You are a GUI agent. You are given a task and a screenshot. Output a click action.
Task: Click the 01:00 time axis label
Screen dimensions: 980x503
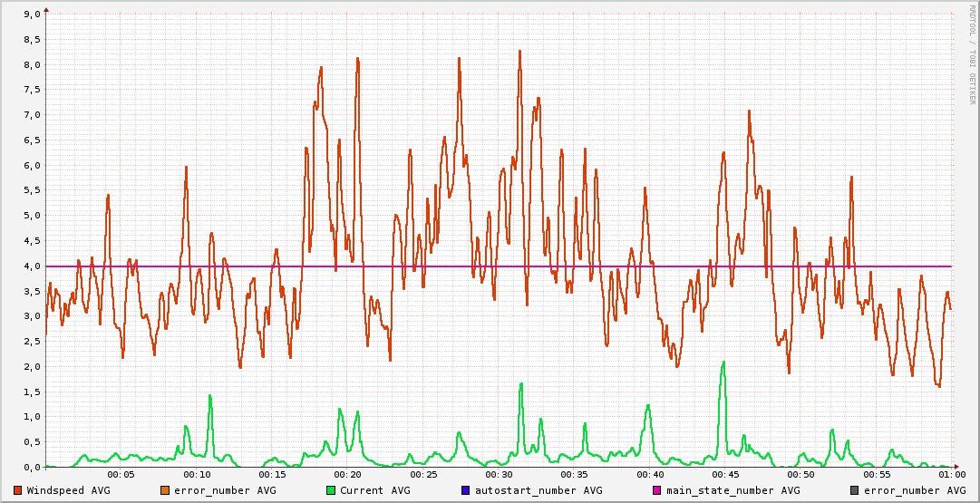(951, 474)
